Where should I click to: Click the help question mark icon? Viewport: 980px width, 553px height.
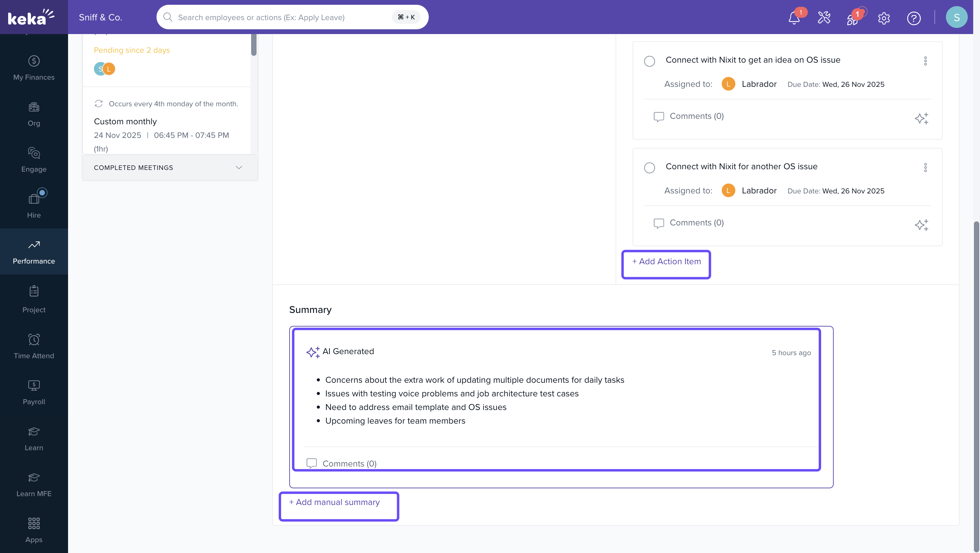tap(913, 18)
